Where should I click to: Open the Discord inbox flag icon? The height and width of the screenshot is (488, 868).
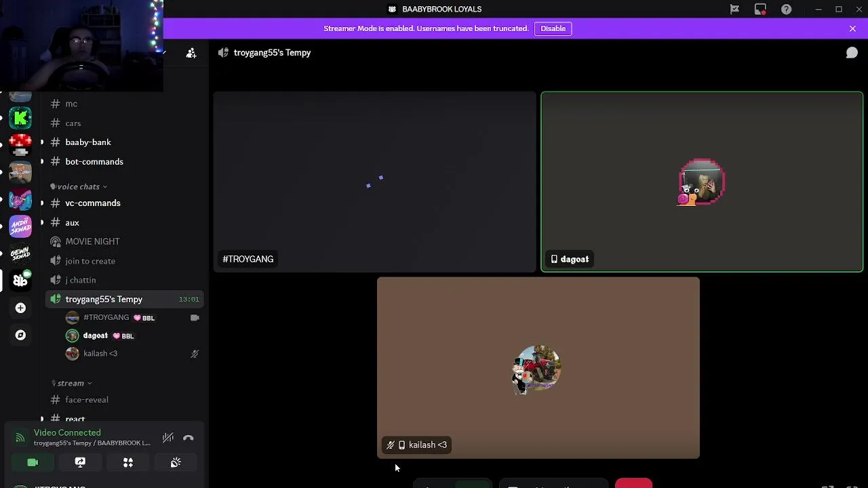coord(734,9)
